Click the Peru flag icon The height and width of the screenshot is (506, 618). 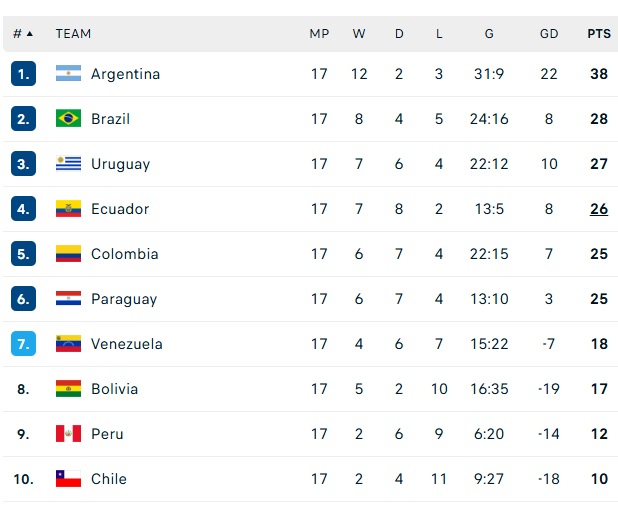pyautogui.click(x=68, y=434)
